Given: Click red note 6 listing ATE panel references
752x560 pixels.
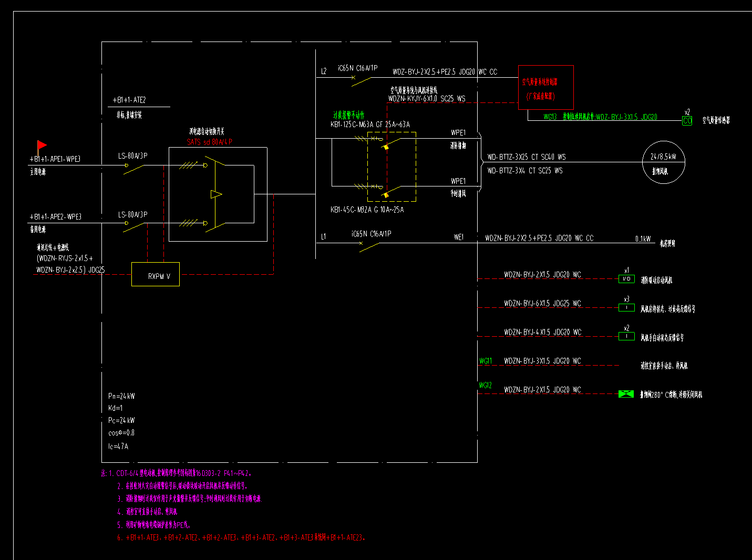Looking at the screenshot, I should (x=241, y=538).
